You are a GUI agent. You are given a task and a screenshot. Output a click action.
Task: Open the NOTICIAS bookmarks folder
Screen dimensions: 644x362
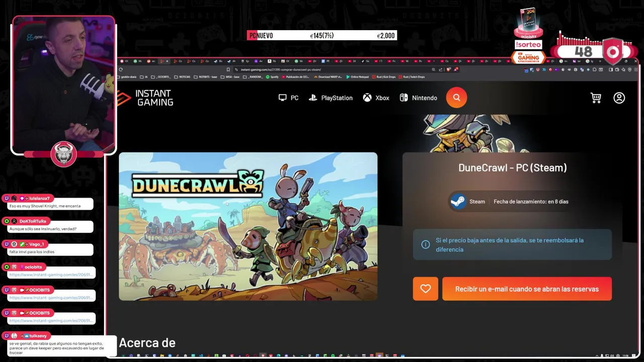tap(182, 77)
